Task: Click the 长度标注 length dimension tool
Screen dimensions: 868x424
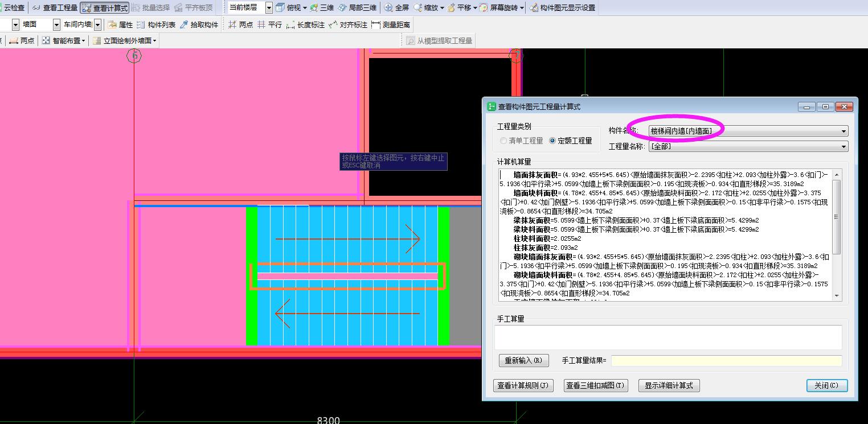Action: click(305, 24)
